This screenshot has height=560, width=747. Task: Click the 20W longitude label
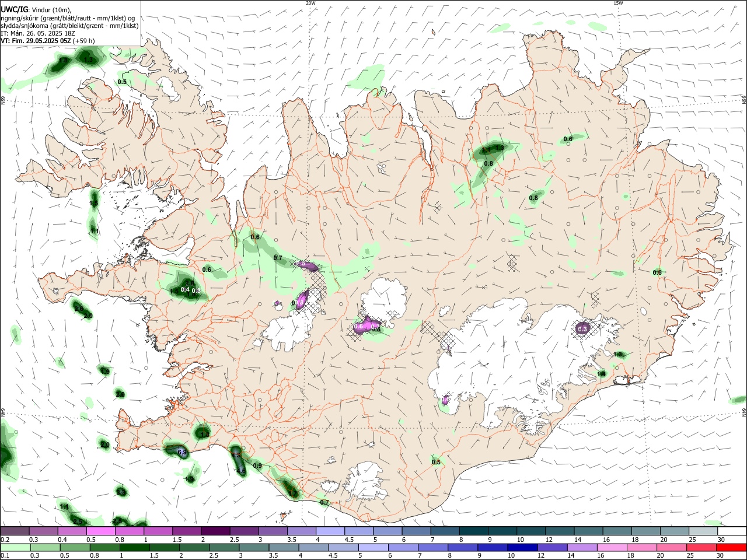[x=310, y=3]
